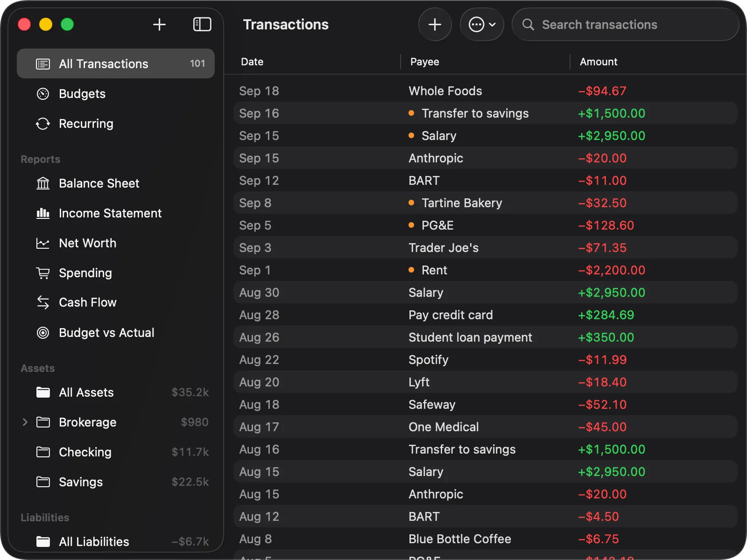Viewport: 747px width, 560px height.
Task: Select the Rent transaction on Sep 1
Action: click(486, 270)
